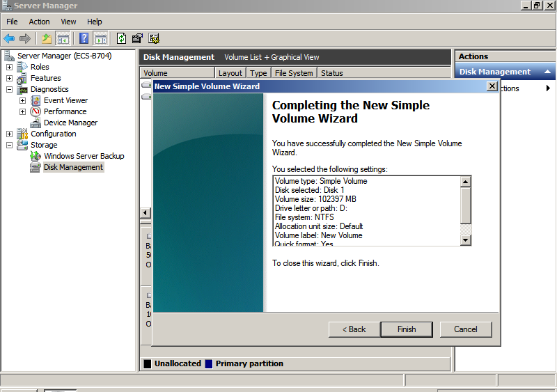This screenshot has height=392, width=557.
Task: Open the More Actions submenu arrow
Action: tap(548, 88)
